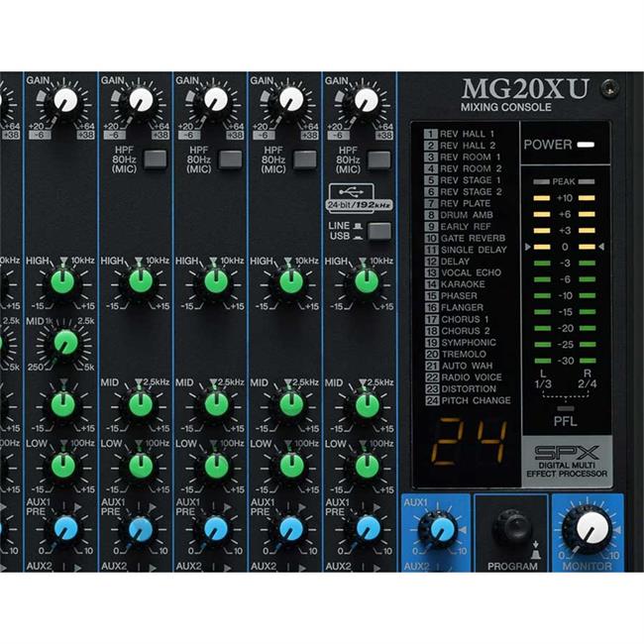The image size is (644, 644).
Task: Click the MID frequency sweep knob (250–5k)
Action: [65, 342]
